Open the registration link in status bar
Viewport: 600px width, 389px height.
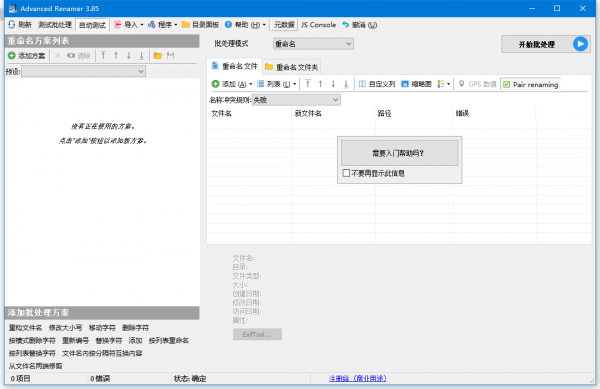point(357,378)
